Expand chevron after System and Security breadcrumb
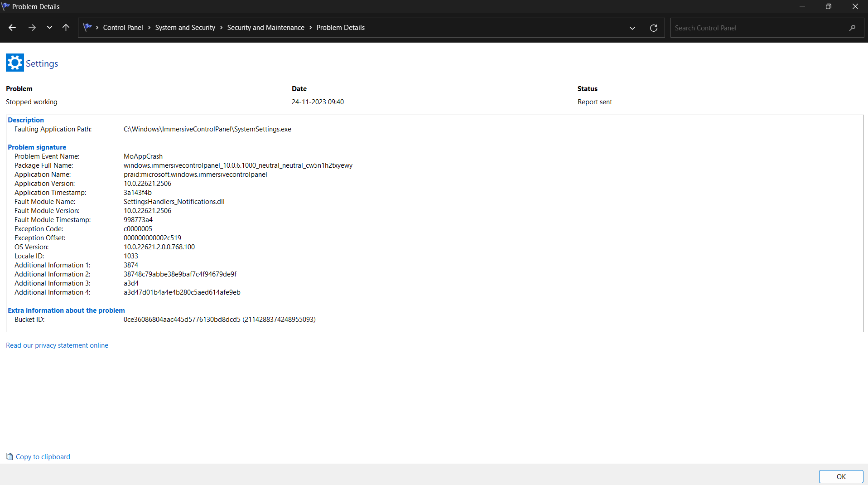868x485 pixels. [221, 28]
